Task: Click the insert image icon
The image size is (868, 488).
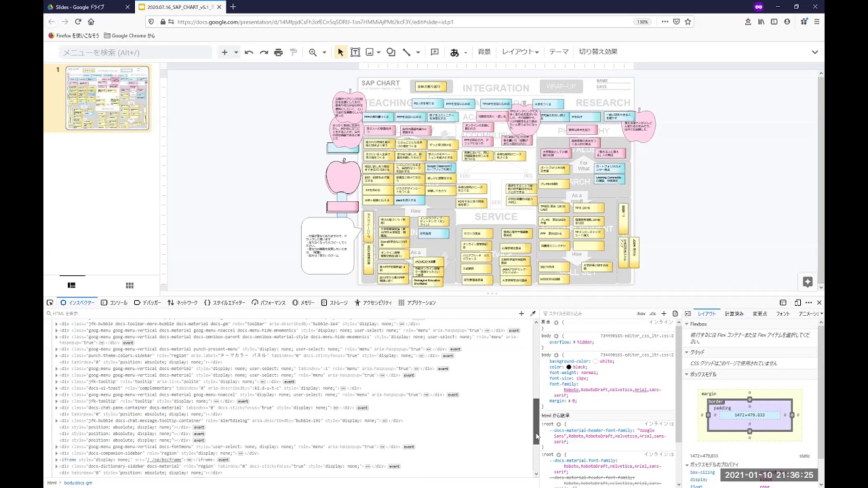Action: tap(370, 52)
